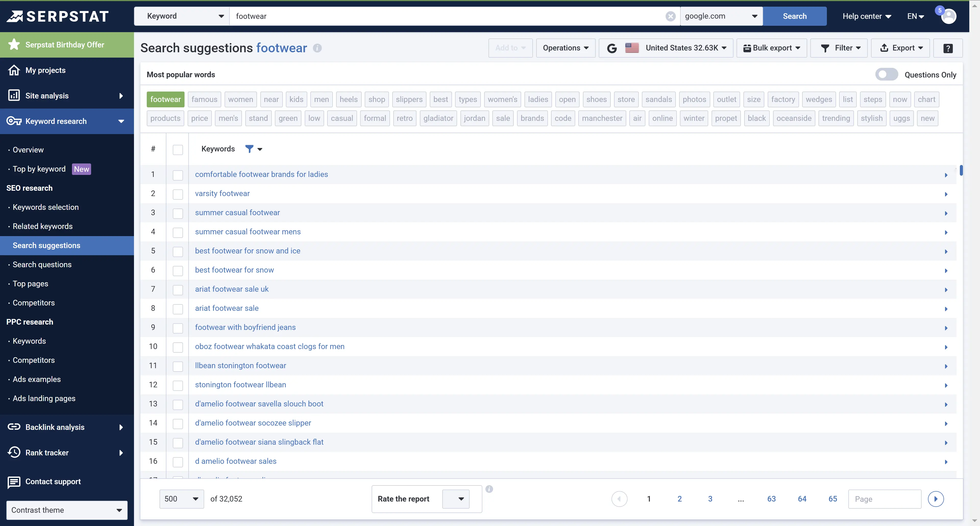
Task: Click the info icon beside the footwear title
Action: pos(317,48)
